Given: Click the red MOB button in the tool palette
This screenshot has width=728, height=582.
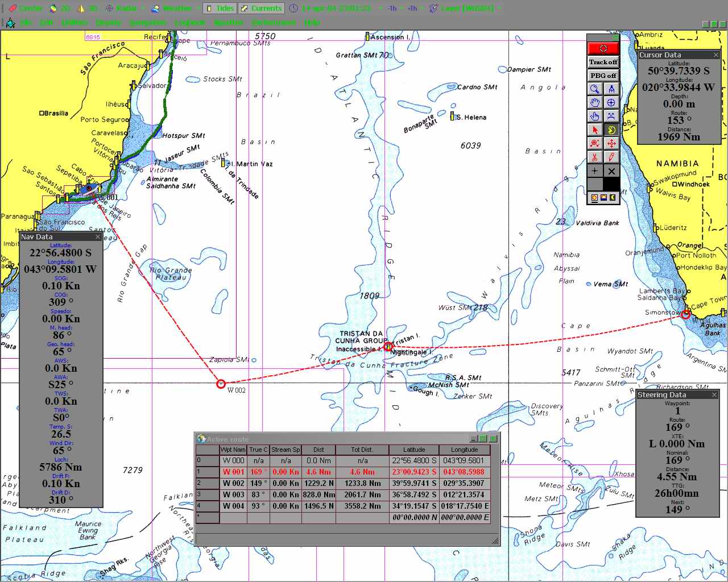Looking at the screenshot, I should coord(603,48).
